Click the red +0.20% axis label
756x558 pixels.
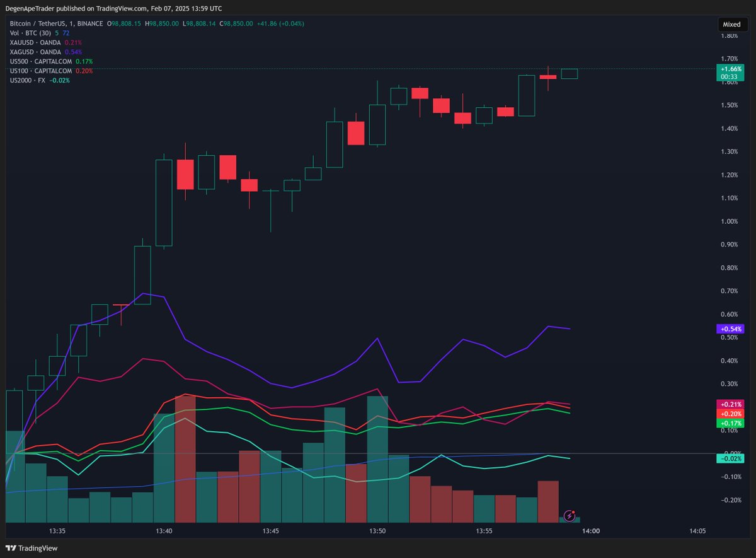pos(731,414)
